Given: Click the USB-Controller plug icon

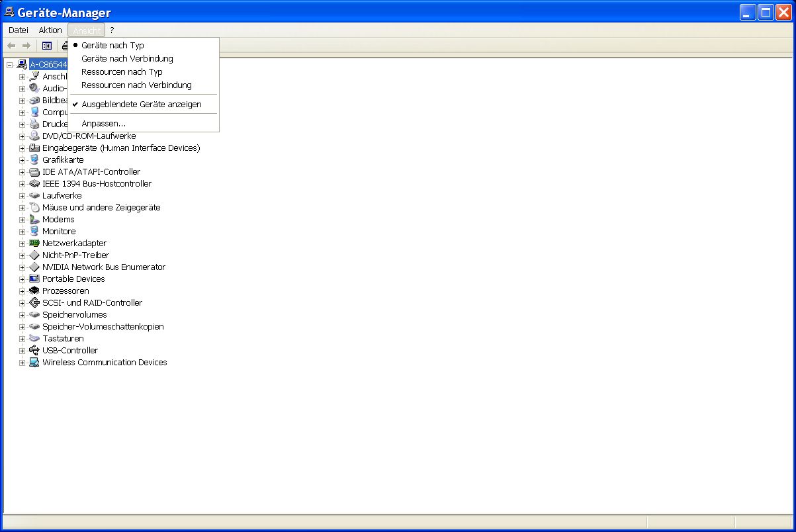Looking at the screenshot, I should [x=34, y=350].
